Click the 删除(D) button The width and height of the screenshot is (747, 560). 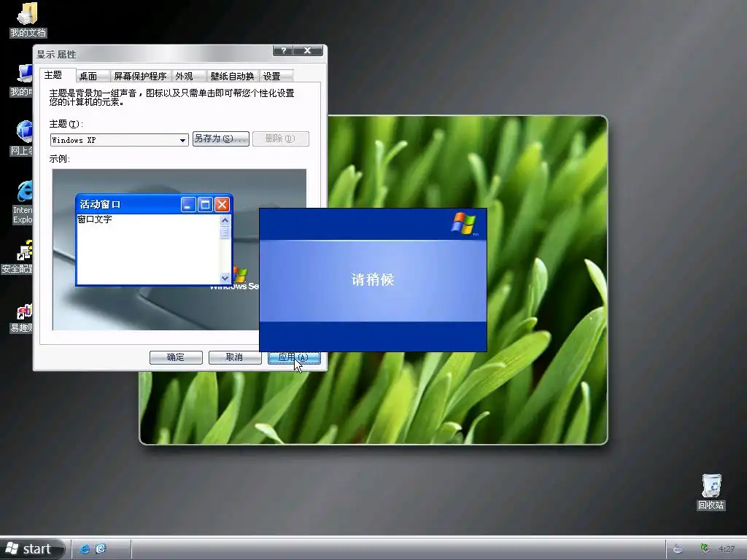(x=281, y=139)
